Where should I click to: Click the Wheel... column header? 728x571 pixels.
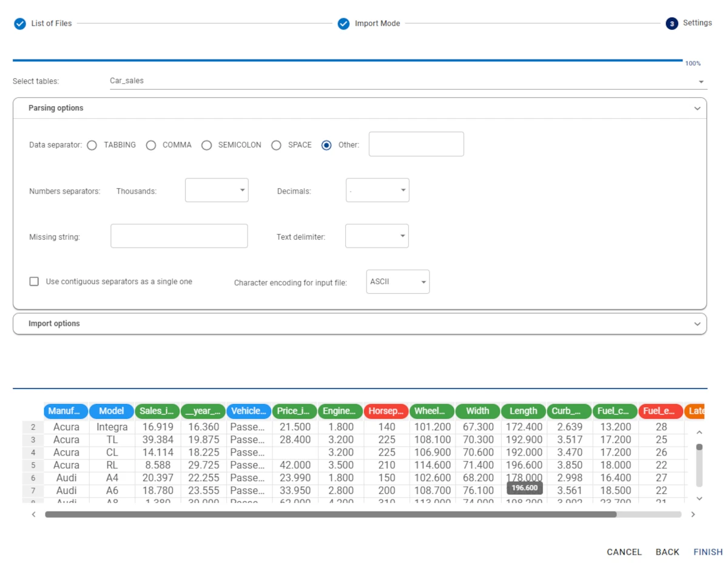(432, 411)
